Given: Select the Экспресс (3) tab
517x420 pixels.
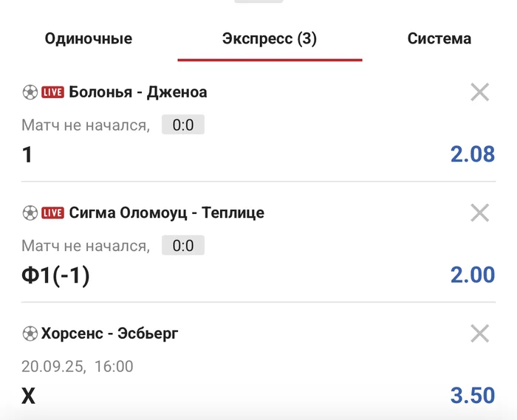Looking at the screenshot, I should (x=270, y=39).
